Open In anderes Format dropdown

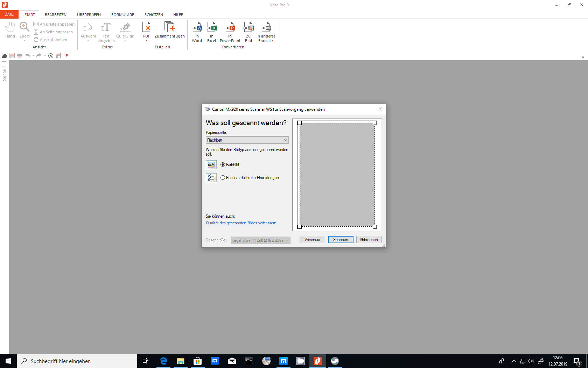point(266,32)
